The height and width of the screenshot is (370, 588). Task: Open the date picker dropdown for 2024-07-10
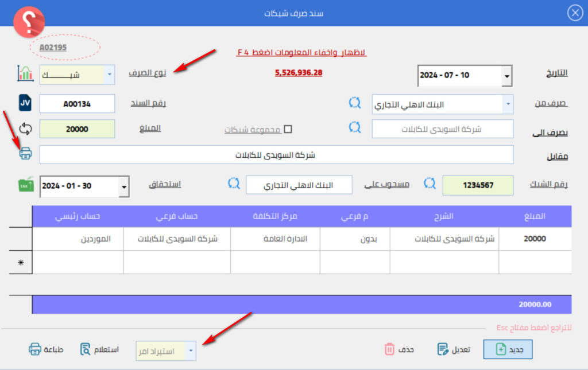click(506, 76)
